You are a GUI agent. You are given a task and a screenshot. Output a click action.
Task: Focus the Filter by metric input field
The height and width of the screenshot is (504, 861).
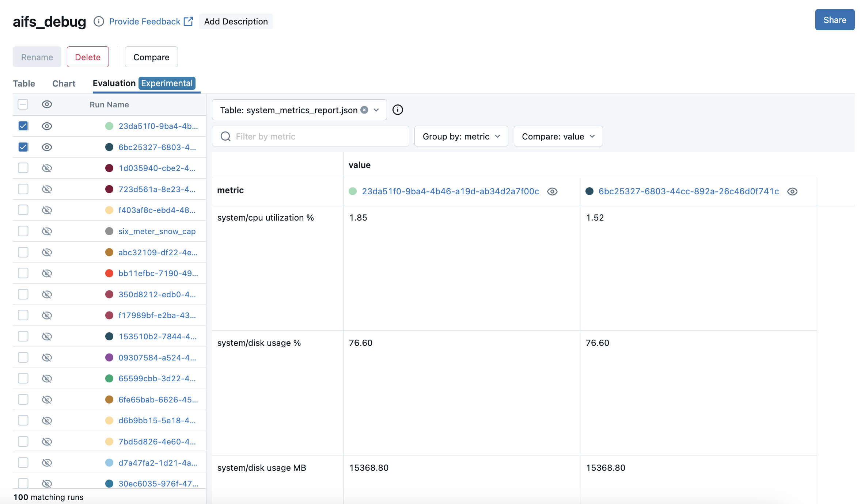311,137
